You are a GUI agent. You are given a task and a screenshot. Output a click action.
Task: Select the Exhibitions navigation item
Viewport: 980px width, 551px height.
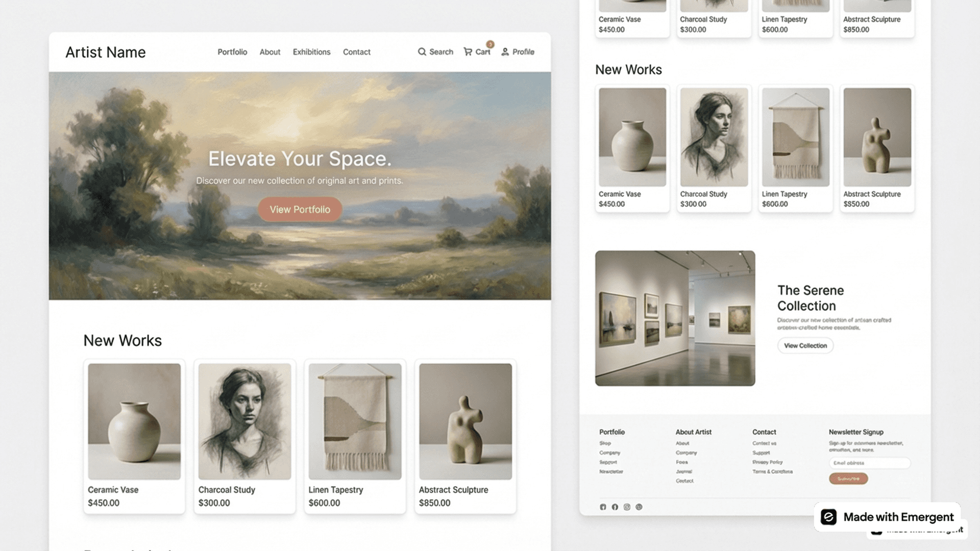tap(311, 52)
